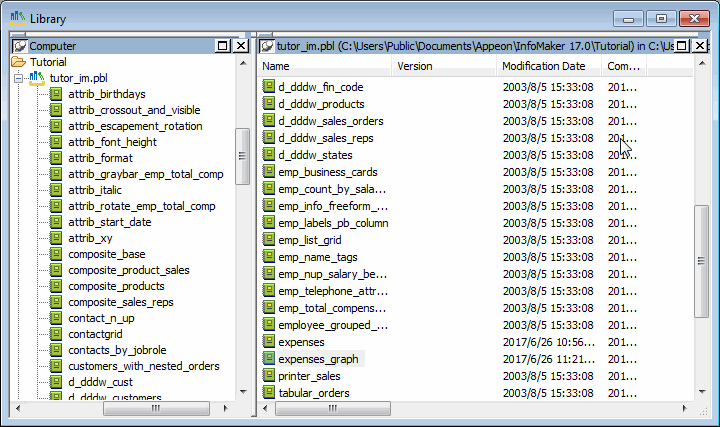Select attrib_xy in the tree
This screenshot has height=427, width=720.
click(90, 238)
